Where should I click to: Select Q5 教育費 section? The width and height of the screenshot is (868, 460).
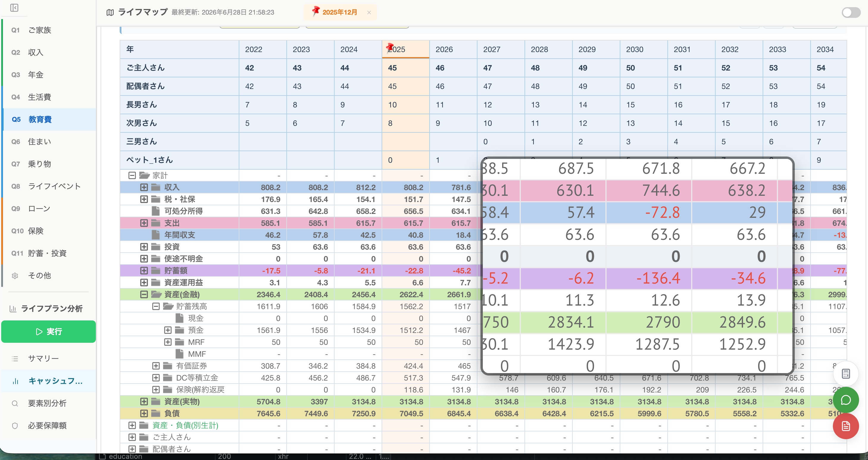click(49, 119)
